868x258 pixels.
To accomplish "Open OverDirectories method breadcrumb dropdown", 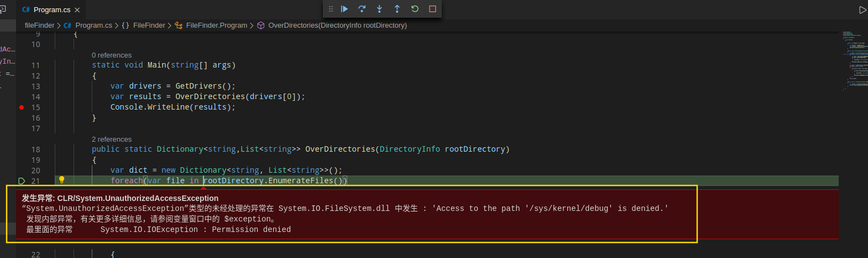I will pyautogui.click(x=337, y=25).
